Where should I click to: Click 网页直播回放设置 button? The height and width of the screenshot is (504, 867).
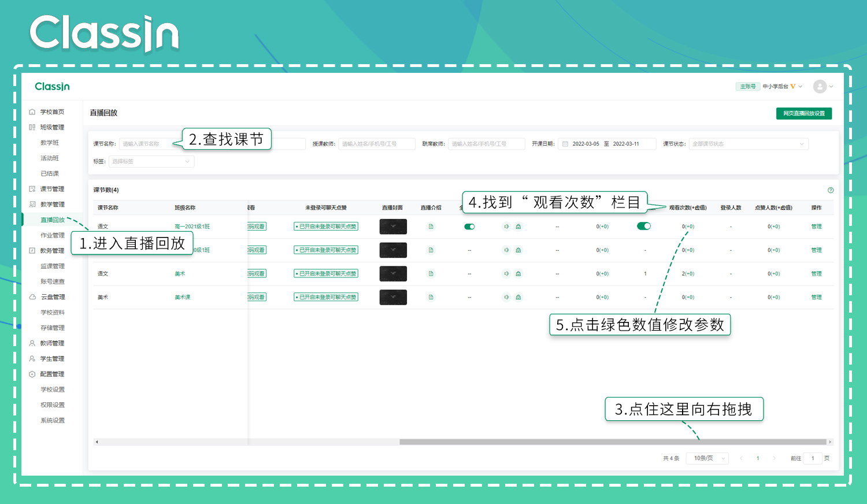(x=804, y=113)
